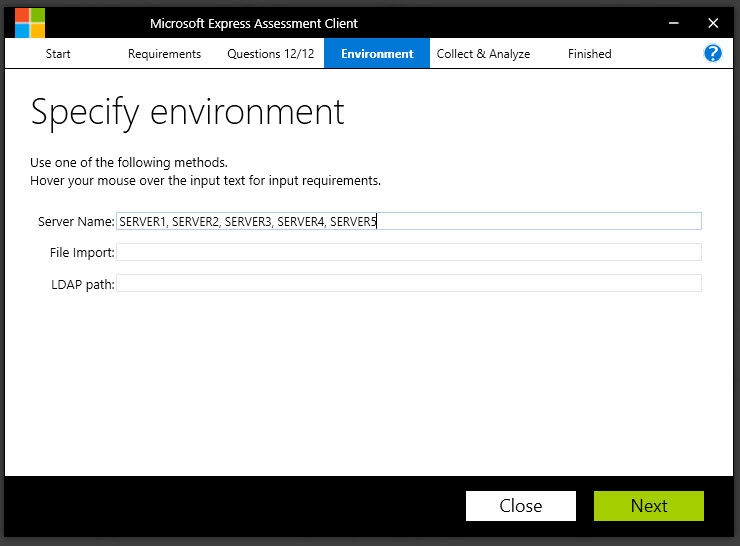Screen dimensions: 740x546
Task: Select the highlighted Environment tab
Action: [377, 54]
